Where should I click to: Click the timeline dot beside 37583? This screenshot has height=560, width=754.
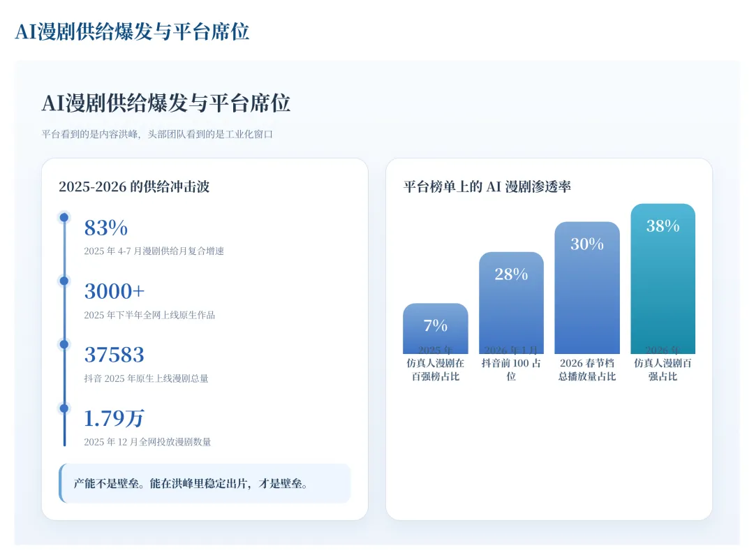click(x=64, y=344)
